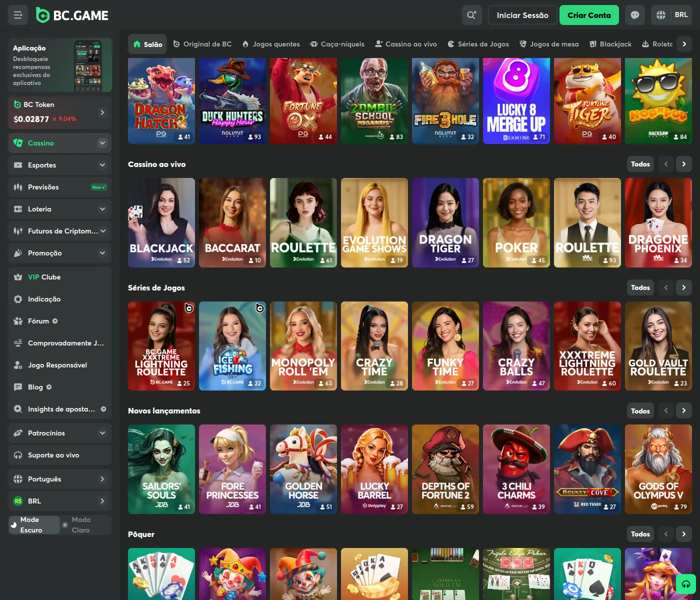Select the Salão tab
Screen dimensions: 700x600
tap(147, 44)
